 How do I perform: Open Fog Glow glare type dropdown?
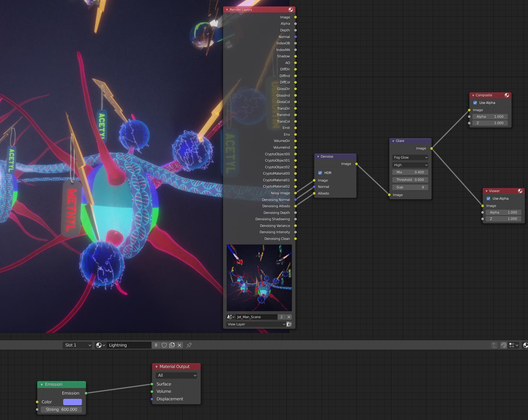coord(410,157)
